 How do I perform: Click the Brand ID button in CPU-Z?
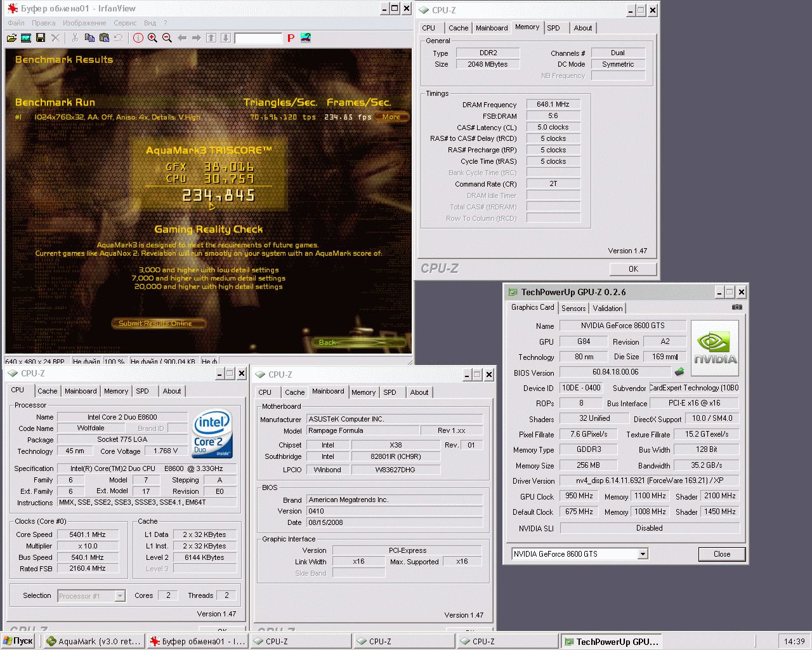(151, 428)
